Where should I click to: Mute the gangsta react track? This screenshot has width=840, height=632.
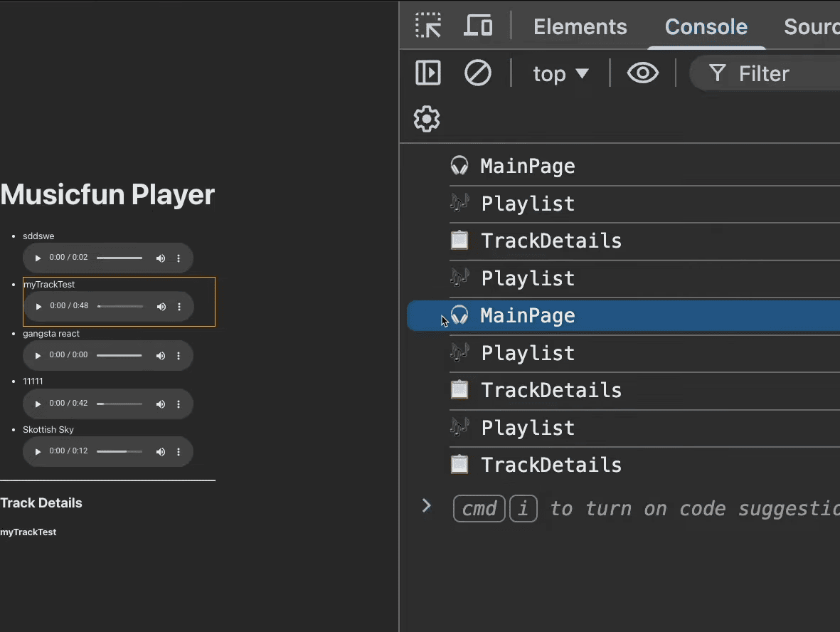tap(161, 355)
